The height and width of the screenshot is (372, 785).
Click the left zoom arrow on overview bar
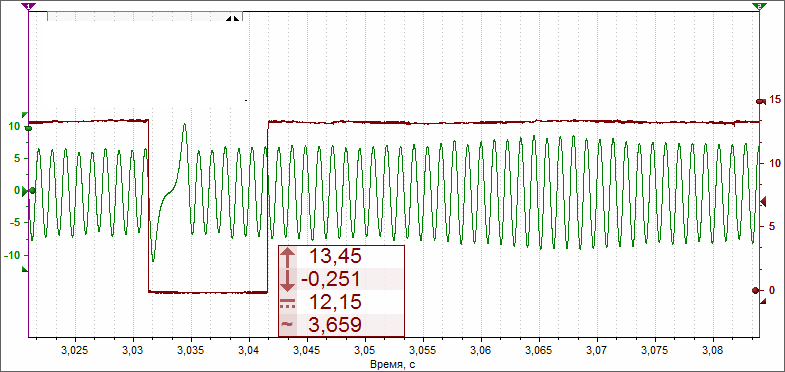(229, 19)
